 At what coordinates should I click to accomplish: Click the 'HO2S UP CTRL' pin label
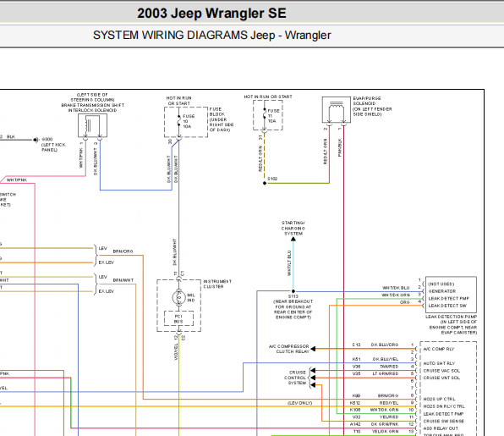point(439,399)
